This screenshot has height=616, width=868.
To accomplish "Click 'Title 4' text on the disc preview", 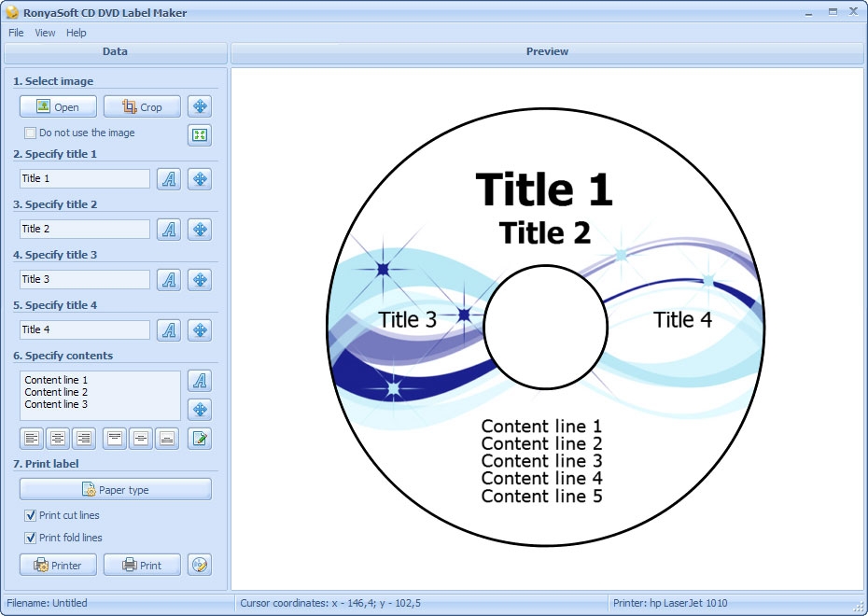I will pyautogui.click(x=682, y=320).
